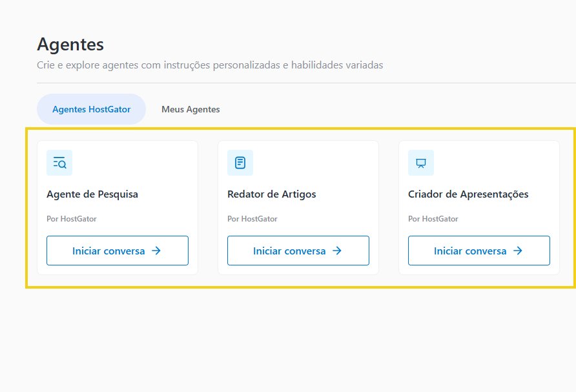Click Por HostGator under Redator de Artigos

coord(252,218)
